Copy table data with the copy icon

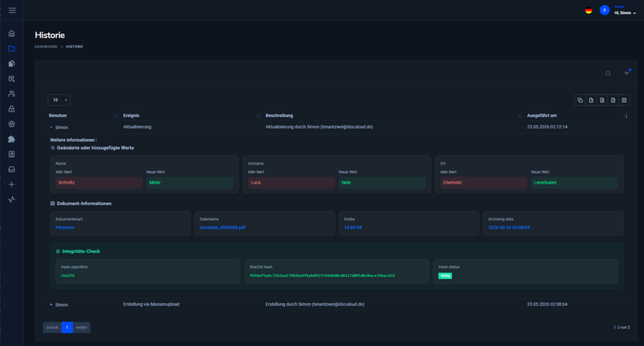point(580,100)
